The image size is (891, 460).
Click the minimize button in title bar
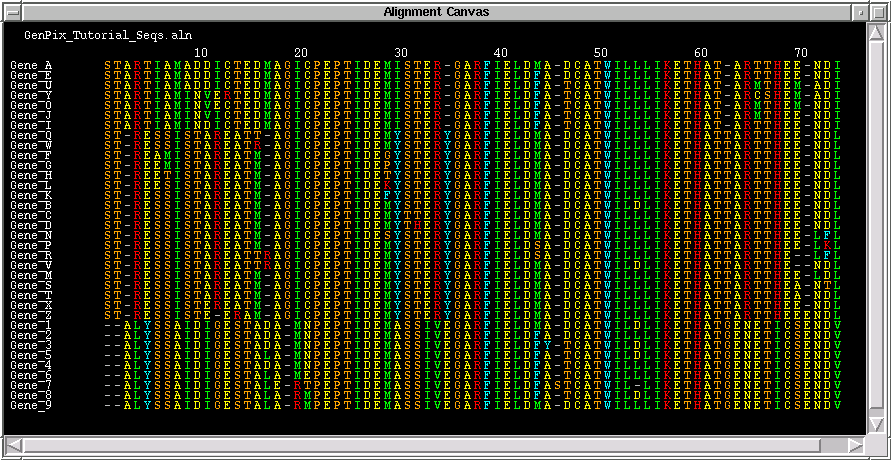click(859, 11)
